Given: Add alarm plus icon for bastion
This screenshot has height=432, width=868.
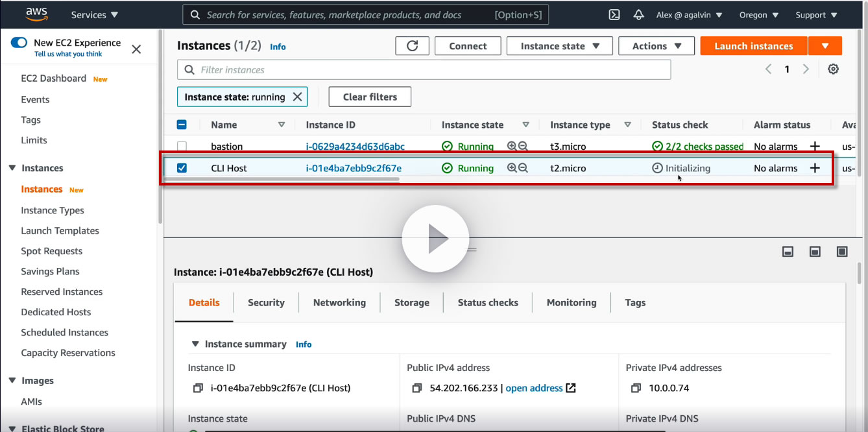Looking at the screenshot, I should 815,147.
